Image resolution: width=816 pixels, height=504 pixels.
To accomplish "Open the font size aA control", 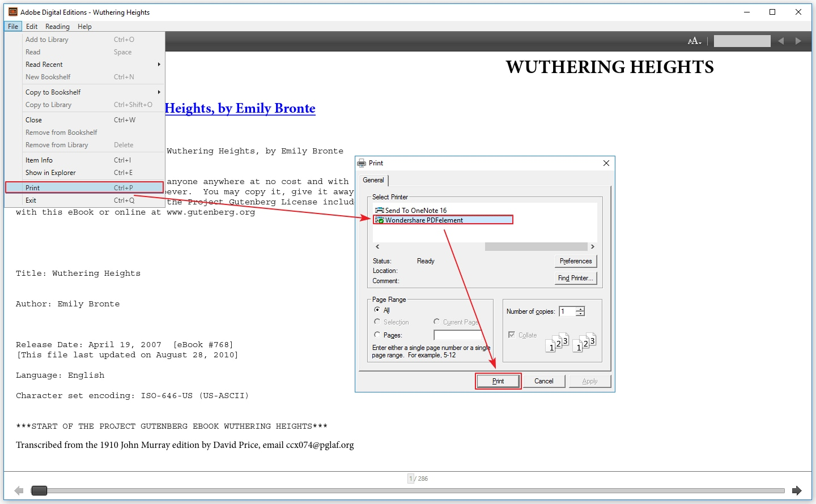I will coord(694,40).
